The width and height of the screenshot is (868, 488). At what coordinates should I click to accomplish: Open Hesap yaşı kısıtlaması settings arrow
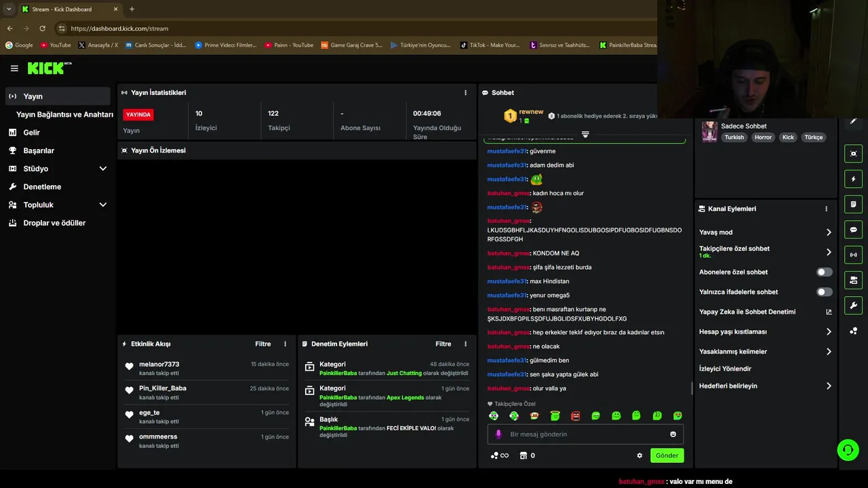click(x=829, y=332)
